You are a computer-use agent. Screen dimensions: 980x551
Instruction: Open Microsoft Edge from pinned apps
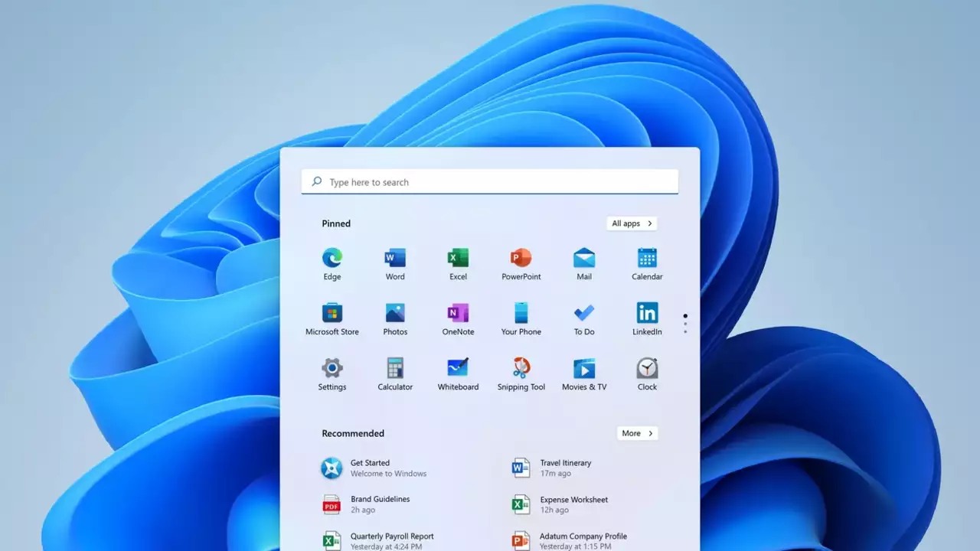[332, 258]
